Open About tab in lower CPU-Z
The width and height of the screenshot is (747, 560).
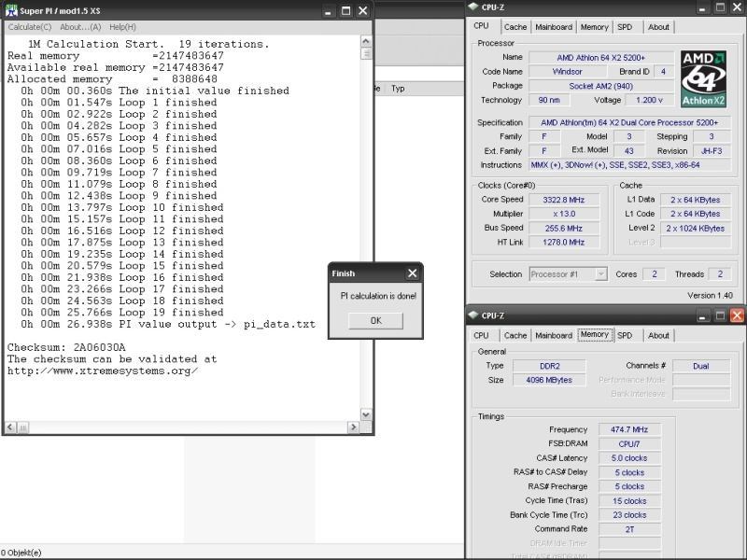click(658, 336)
